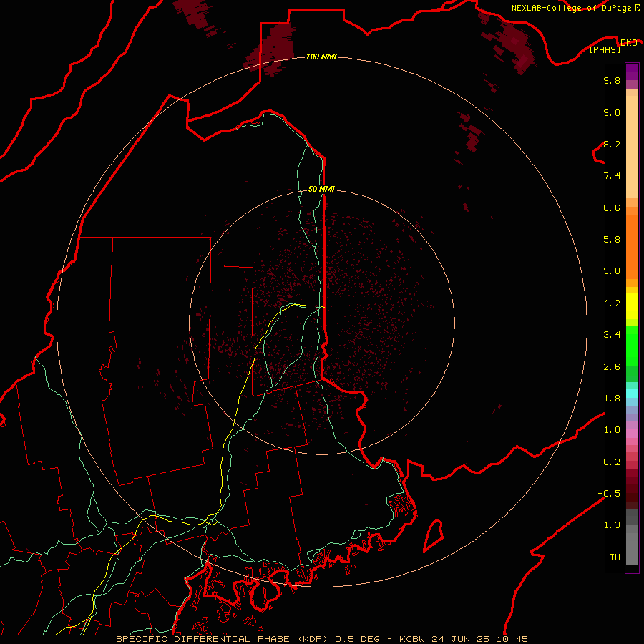The height and width of the screenshot is (644, 644).
Task: Click the 1.8 scale value
Action: [x=612, y=399]
